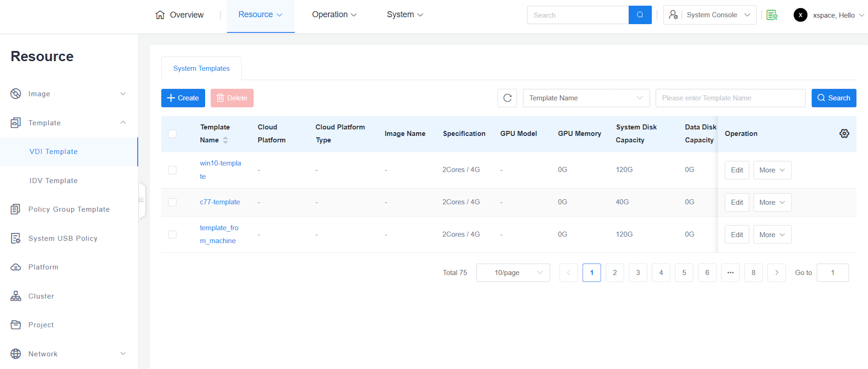Click the sidebar collapse handle
The height and width of the screenshot is (369, 868).
click(x=142, y=200)
